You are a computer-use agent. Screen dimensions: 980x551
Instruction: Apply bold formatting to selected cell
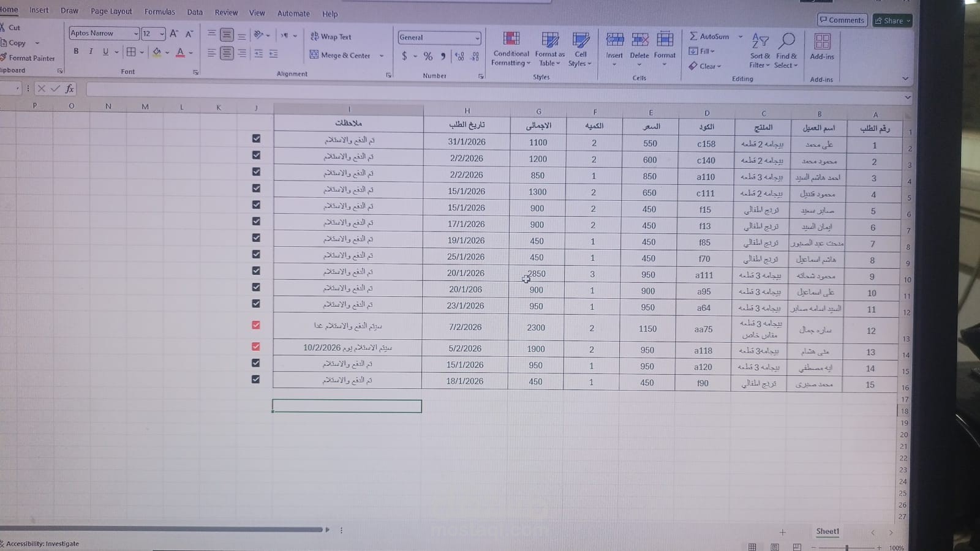coord(76,52)
